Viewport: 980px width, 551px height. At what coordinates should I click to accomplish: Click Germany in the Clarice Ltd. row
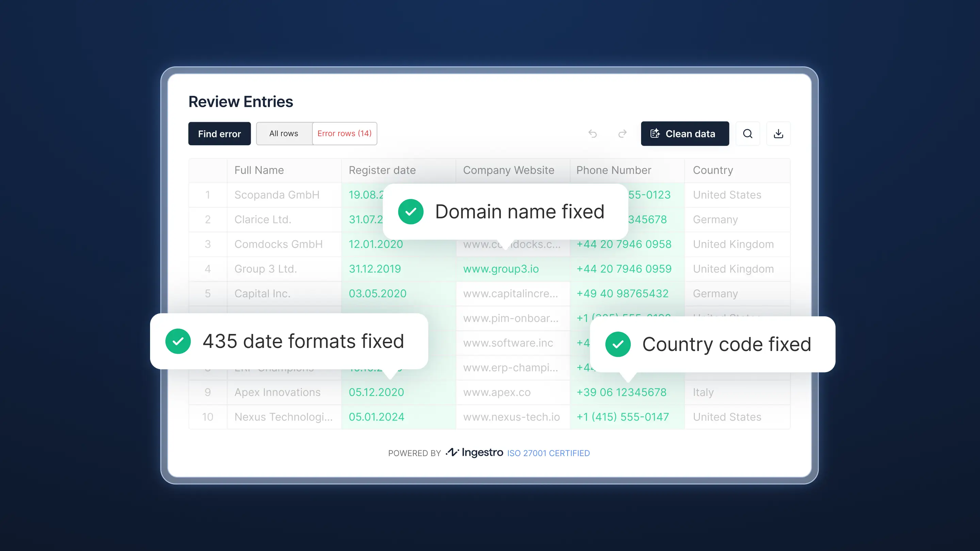[x=737, y=220]
